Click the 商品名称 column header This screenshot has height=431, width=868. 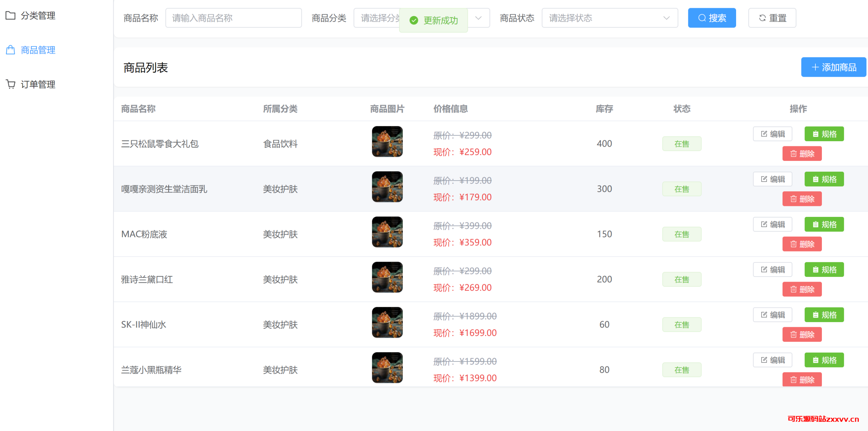click(x=138, y=109)
